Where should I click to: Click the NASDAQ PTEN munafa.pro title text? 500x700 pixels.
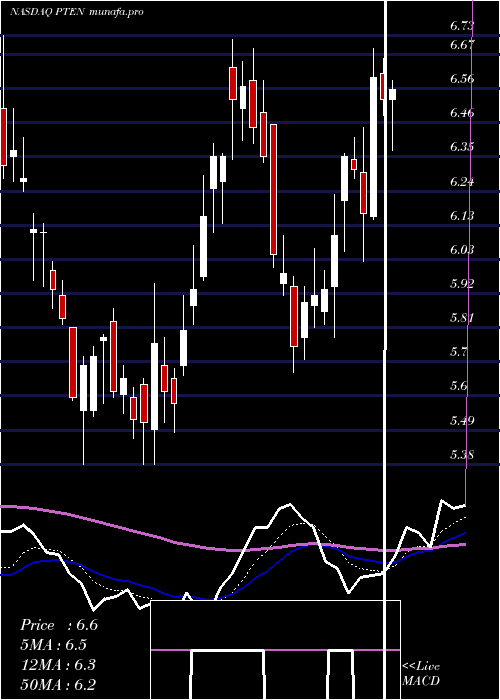pyautogui.click(x=77, y=12)
